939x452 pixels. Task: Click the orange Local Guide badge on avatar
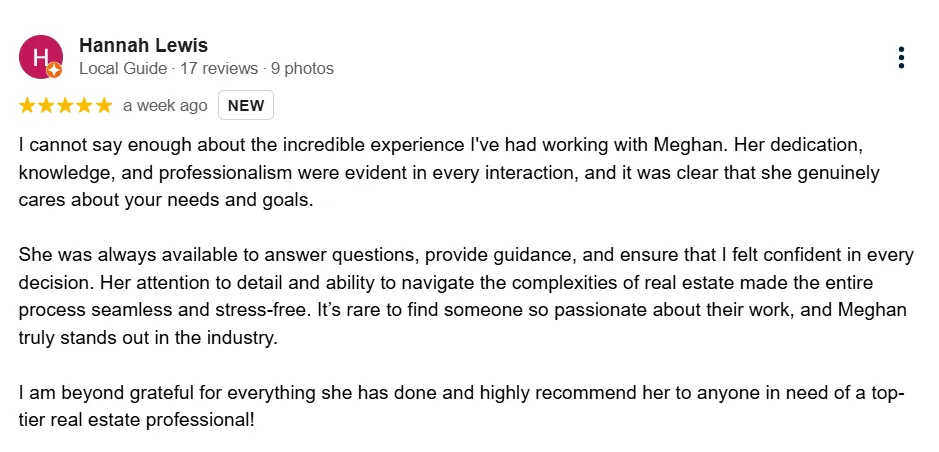click(x=54, y=71)
